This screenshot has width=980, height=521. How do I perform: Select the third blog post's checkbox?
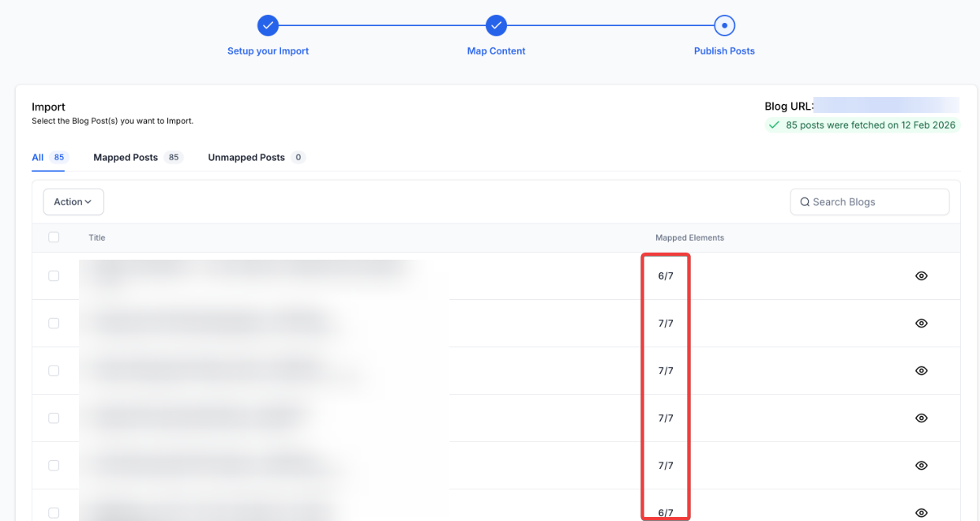(x=54, y=371)
